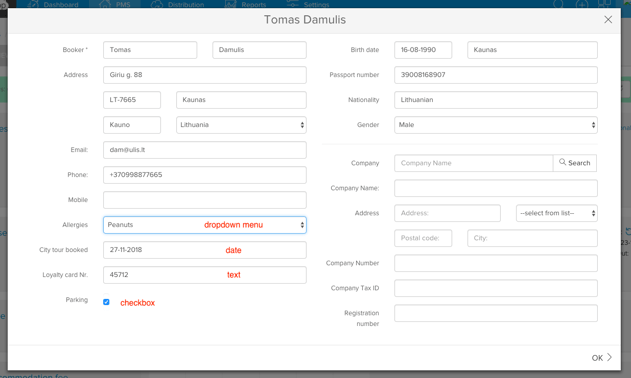The image size is (631, 378).
Task: Click the company Address: placeholder field
Action: click(447, 213)
